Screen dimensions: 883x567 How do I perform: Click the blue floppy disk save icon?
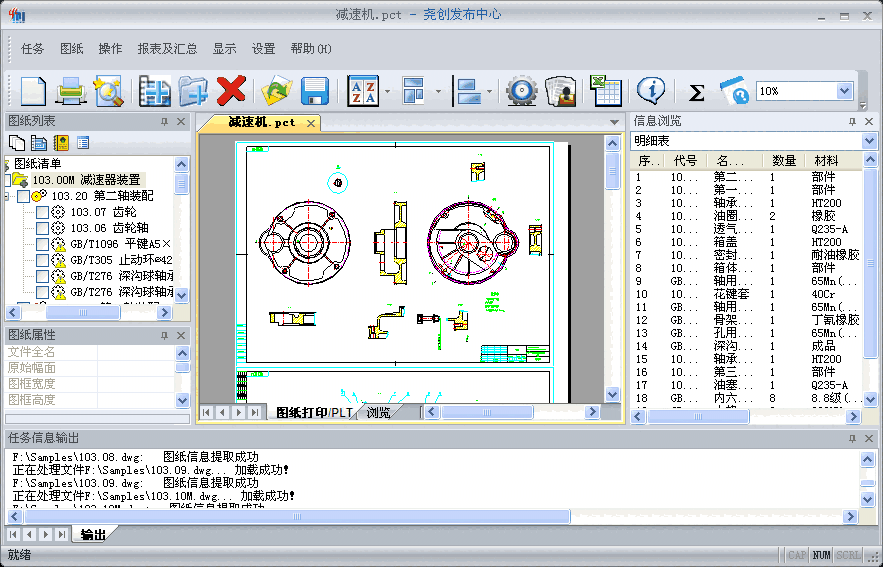tap(315, 91)
